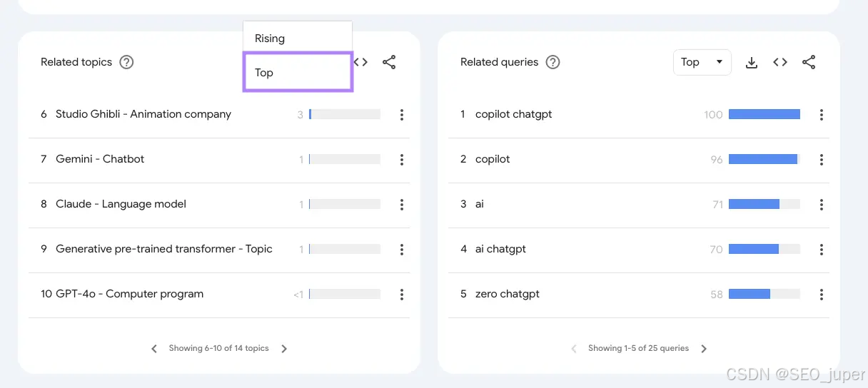This screenshot has height=388, width=868.
Task: Open more options for GPT-4o row
Action: [x=402, y=294]
